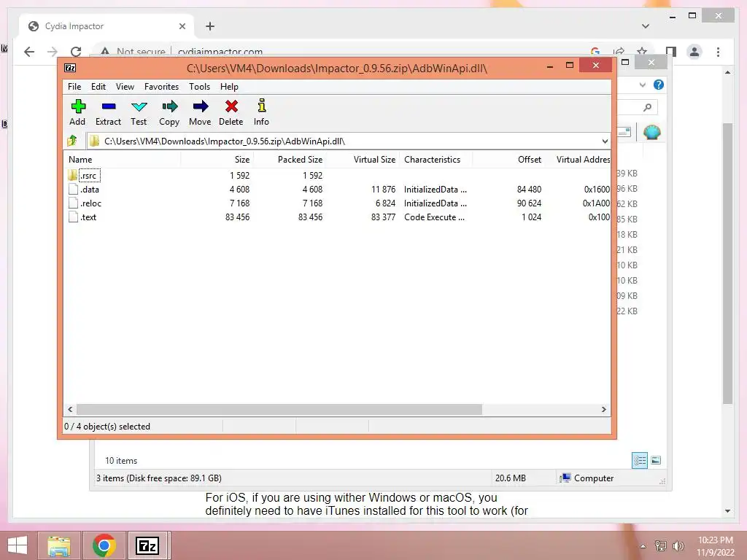This screenshot has width=747, height=560.
Task: Expand the 7-Zip address path dropdown
Action: pos(605,141)
